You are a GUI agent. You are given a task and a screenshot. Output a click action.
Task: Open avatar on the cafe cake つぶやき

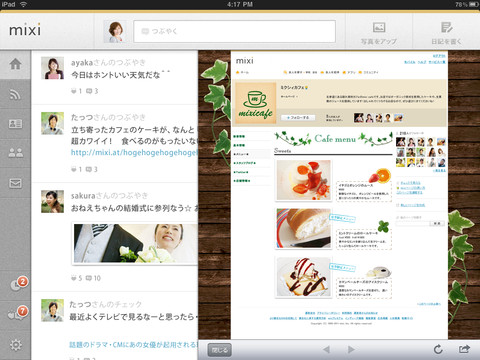(x=52, y=123)
